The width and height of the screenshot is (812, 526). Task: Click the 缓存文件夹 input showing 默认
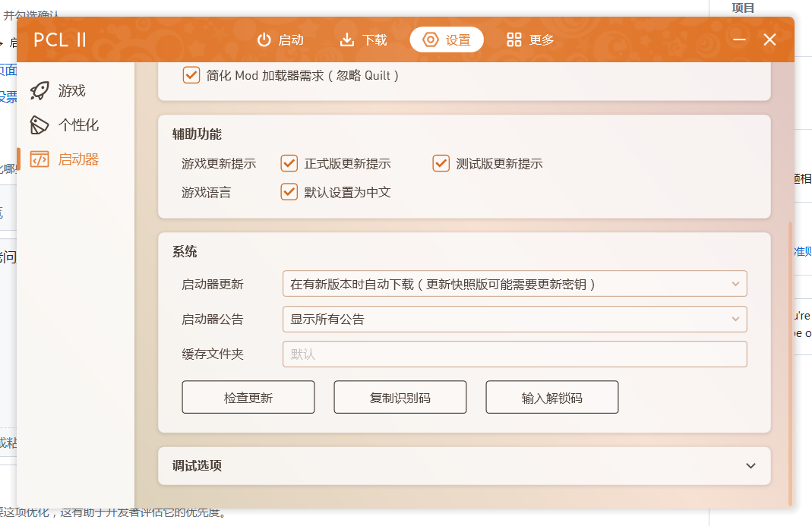tap(513, 354)
